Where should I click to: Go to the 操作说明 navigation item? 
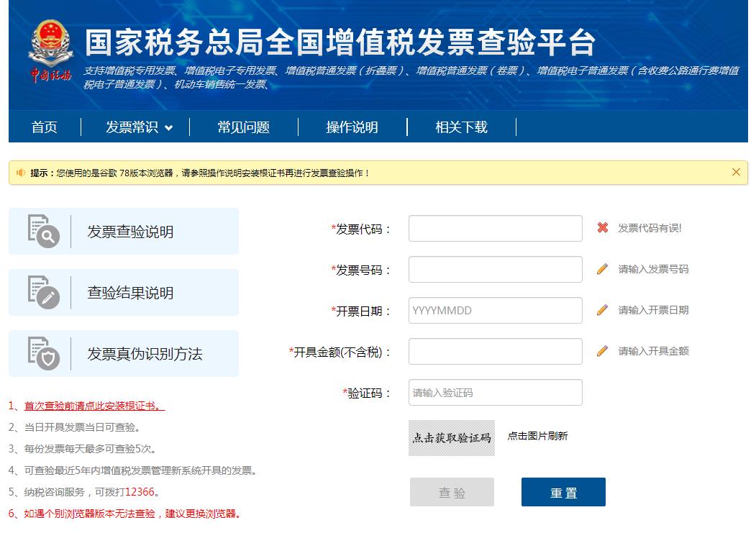(x=352, y=127)
